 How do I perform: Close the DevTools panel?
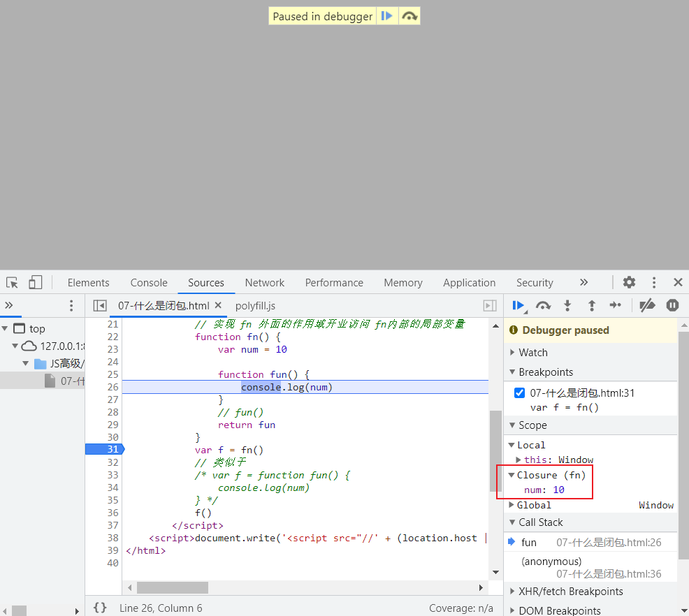(678, 282)
